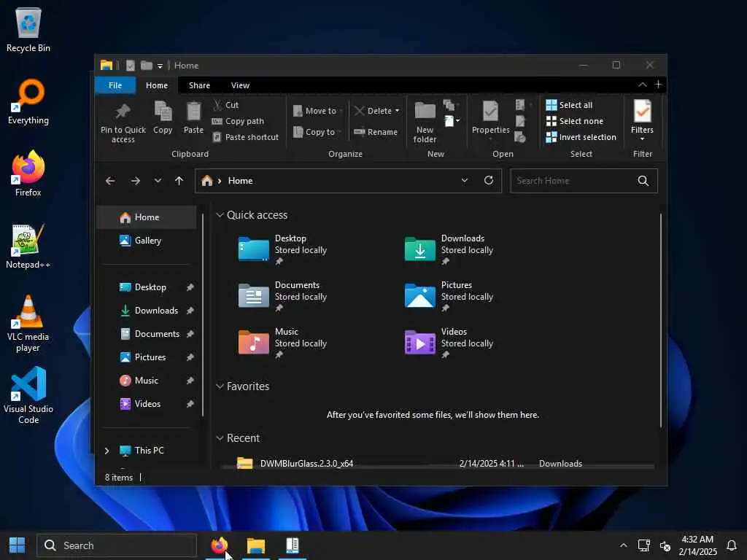Click Paste shortcut in the ribbon
This screenshot has height=560, width=747.
point(245,137)
